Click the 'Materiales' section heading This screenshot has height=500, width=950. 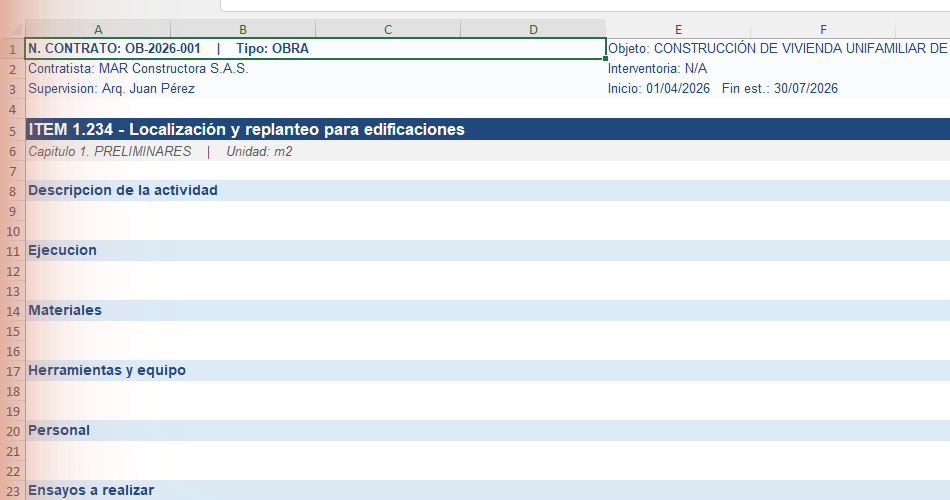(488, 310)
